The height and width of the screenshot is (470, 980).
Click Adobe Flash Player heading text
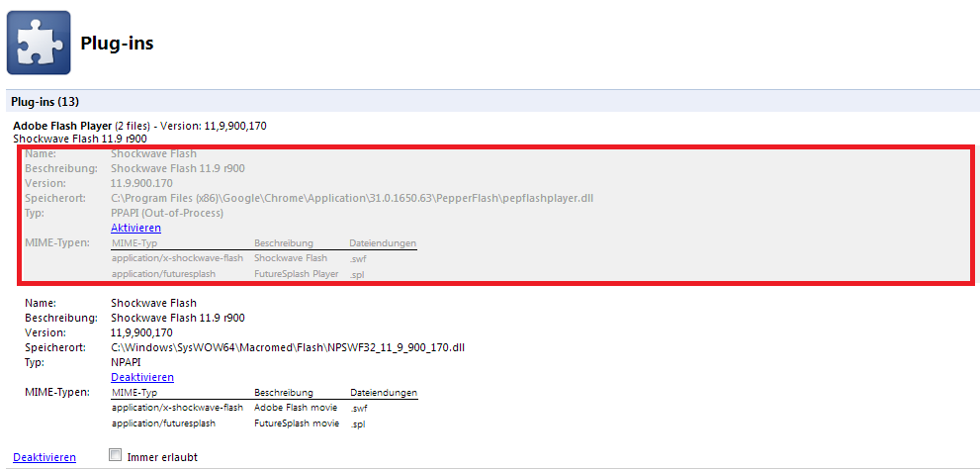(62, 126)
